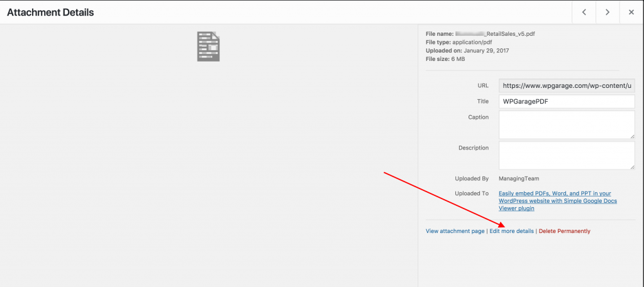The image size is (644, 287).
Task: Click the Title field containing WPGaragePDF
Action: click(566, 102)
